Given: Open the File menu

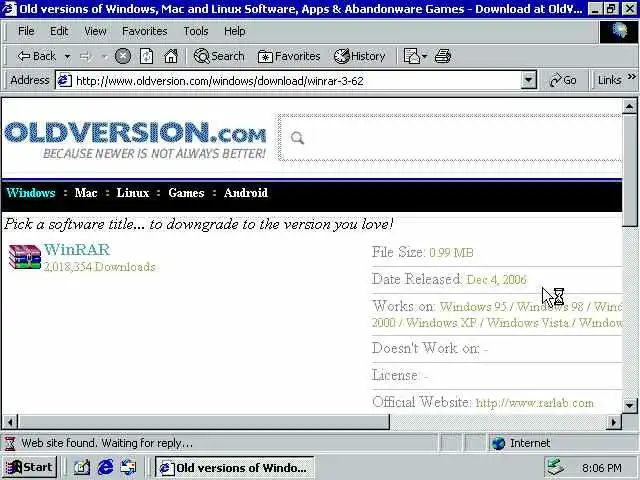Looking at the screenshot, I should click(26, 31).
